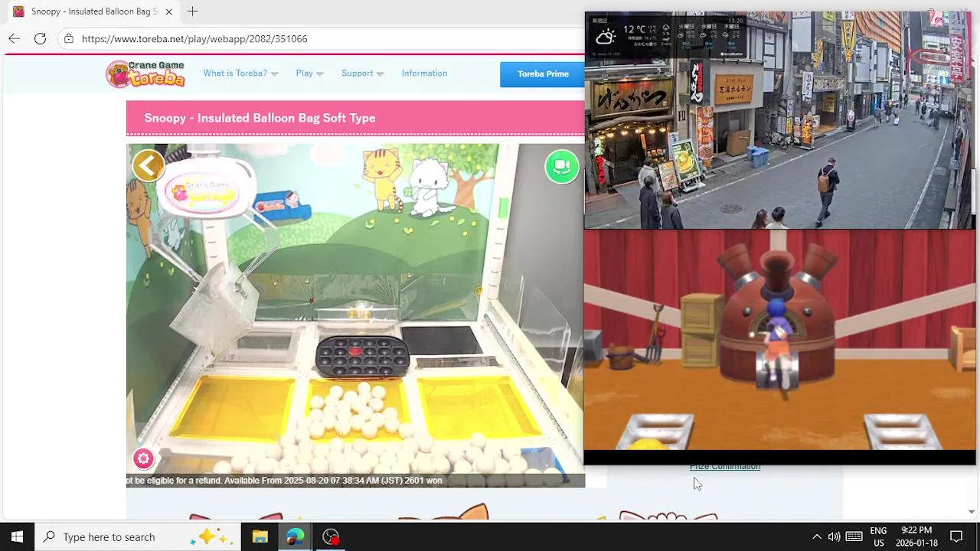980x551 pixels.
Task: Close the Snoopy browser tab
Action: tap(168, 11)
